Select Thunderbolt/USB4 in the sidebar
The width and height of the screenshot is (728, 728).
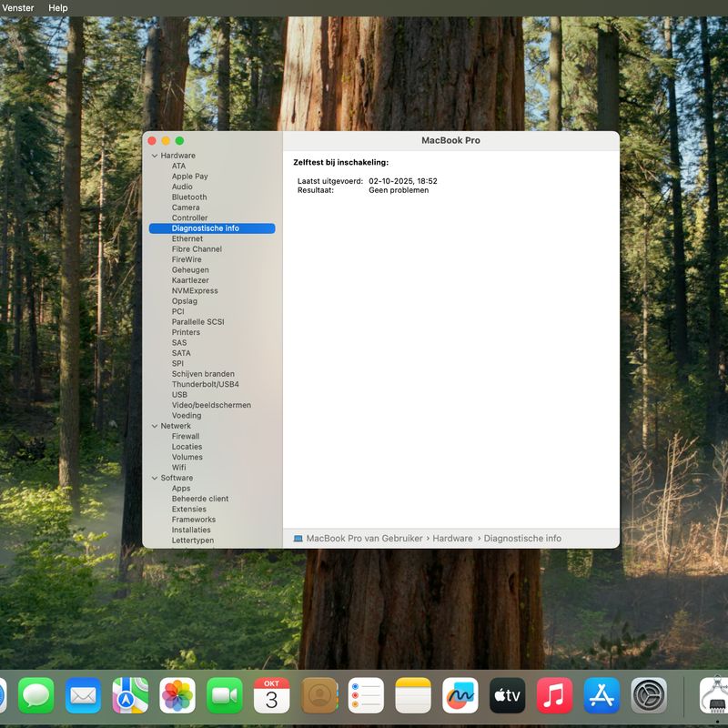coord(206,384)
